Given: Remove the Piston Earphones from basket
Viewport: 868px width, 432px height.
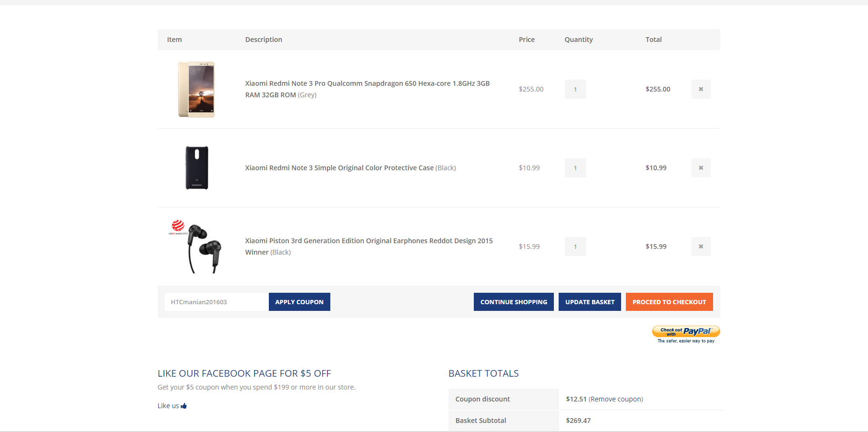Looking at the screenshot, I should point(701,247).
